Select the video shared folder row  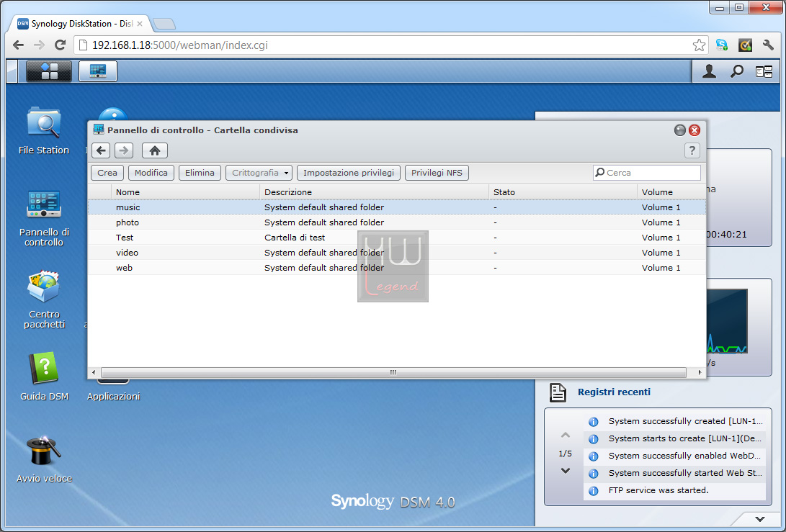[396, 253]
